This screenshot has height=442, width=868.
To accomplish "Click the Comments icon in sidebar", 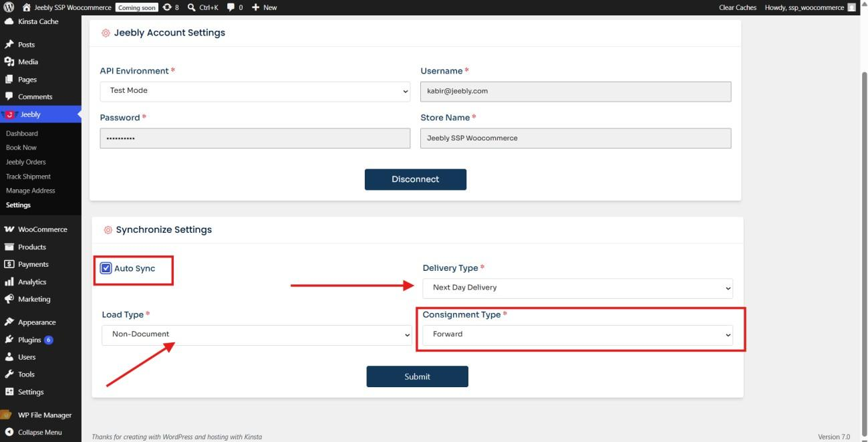I will point(9,96).
